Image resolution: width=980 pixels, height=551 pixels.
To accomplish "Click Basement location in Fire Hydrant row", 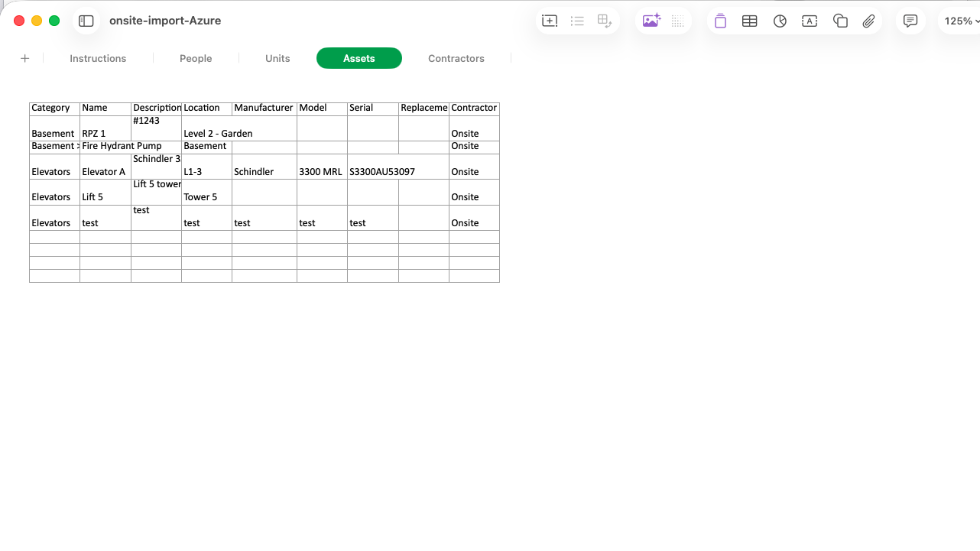I will click(x=206, y=147).
